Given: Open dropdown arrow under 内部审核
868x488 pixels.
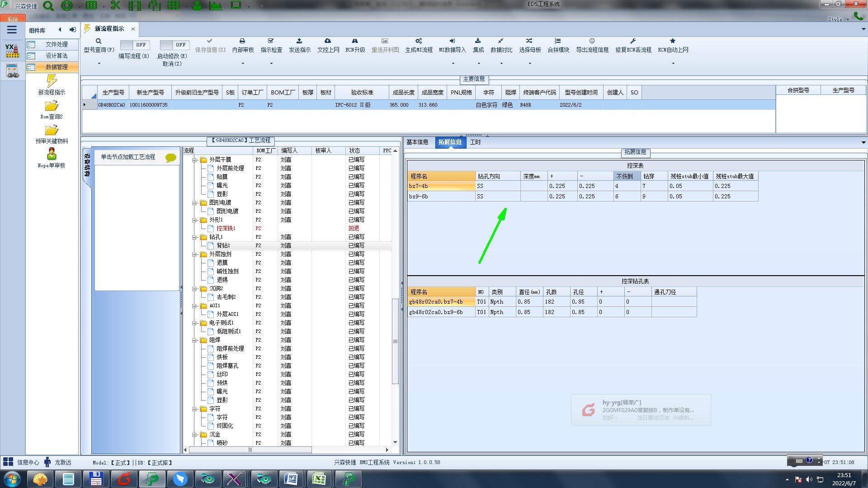Looking at the screenshot, I should (243, 64).
